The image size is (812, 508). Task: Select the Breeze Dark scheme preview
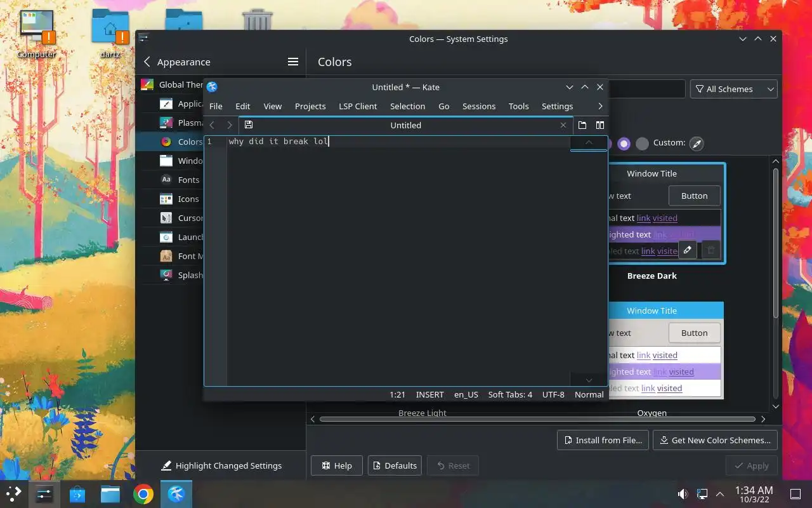666,213
